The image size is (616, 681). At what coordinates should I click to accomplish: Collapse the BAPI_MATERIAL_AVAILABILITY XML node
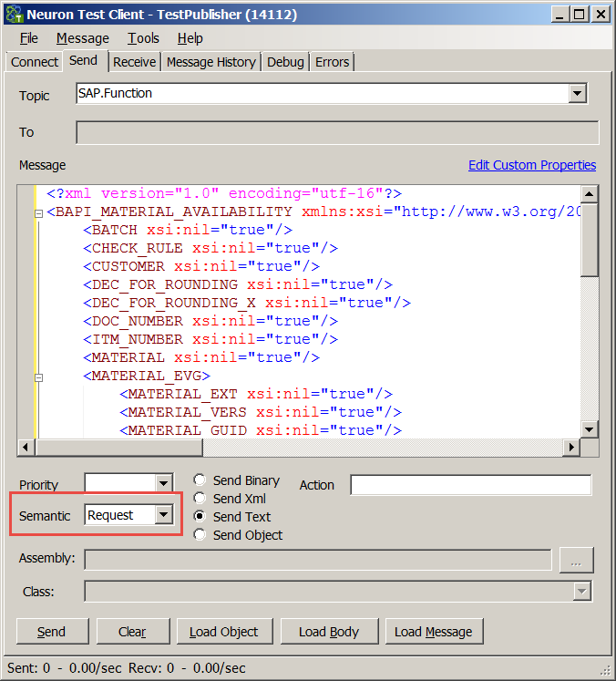click(38, 213)
